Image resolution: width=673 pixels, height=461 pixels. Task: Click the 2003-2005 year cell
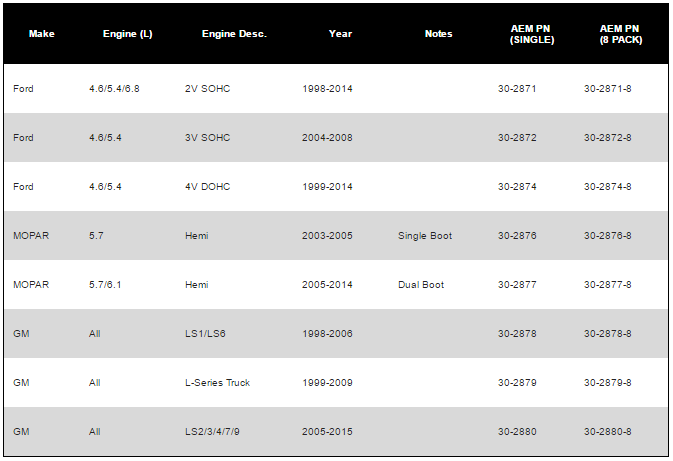click(x=327, y=236)
